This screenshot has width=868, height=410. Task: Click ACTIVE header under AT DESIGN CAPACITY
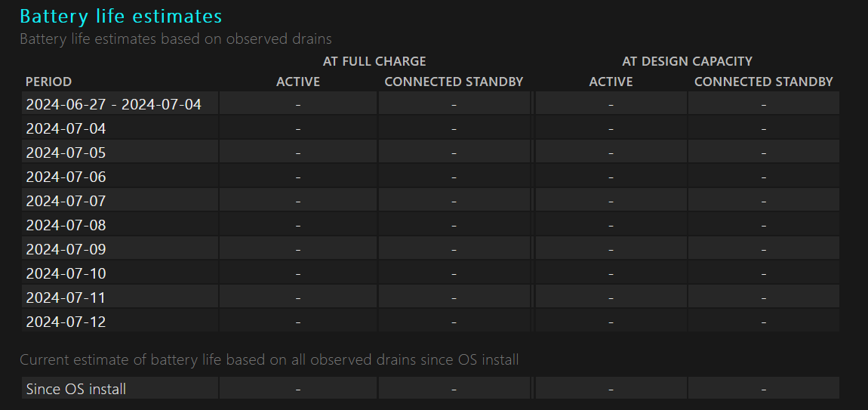click(x=611, y=82)
